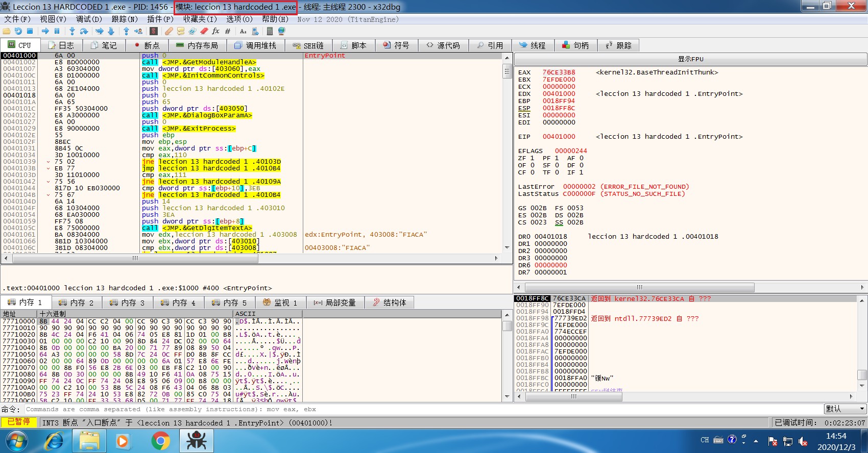868x453 pixels.
Task: Expand the jne branch arrow at 00401042
Action: click(49, 182)
